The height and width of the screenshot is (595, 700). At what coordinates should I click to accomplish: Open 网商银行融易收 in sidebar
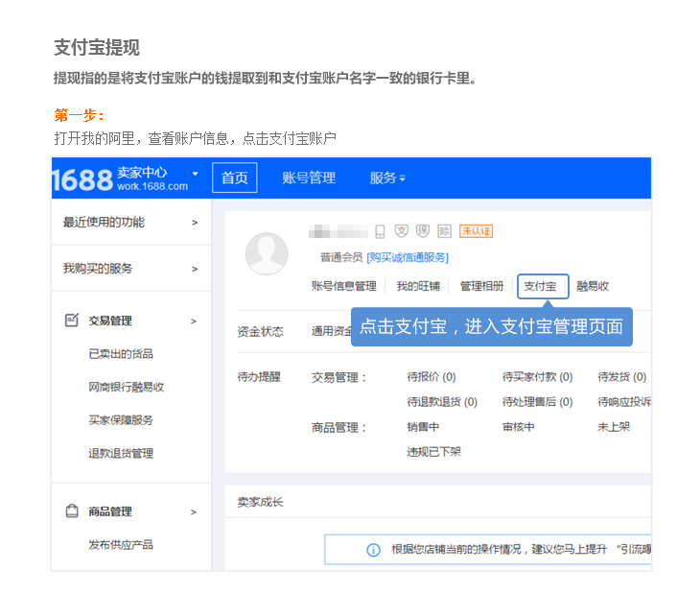click(126, 387)
